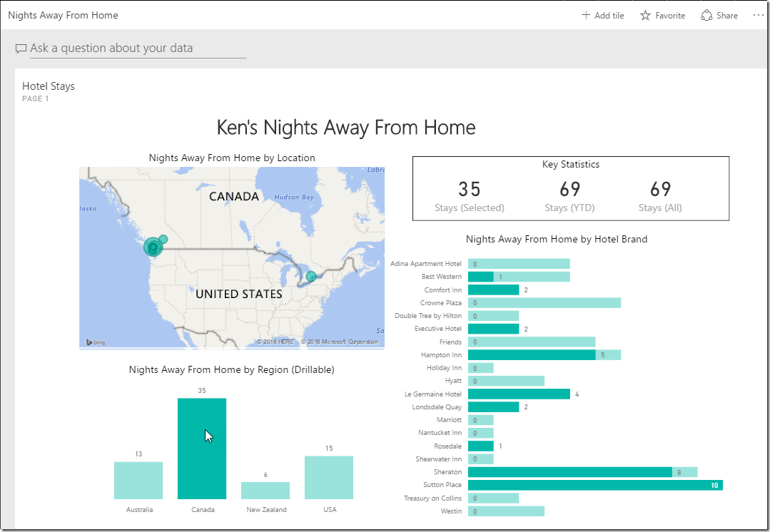Select the highlighted Canada bar
770x532 pixels.
202,449
